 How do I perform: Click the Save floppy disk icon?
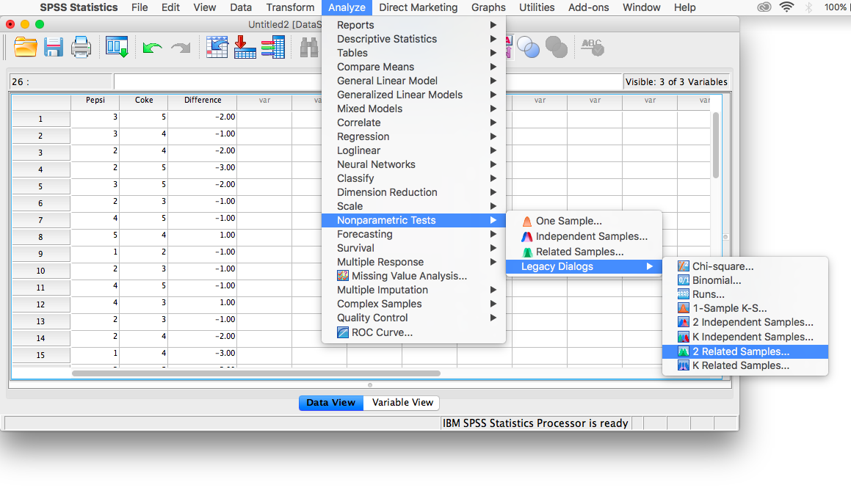[54, 48]
